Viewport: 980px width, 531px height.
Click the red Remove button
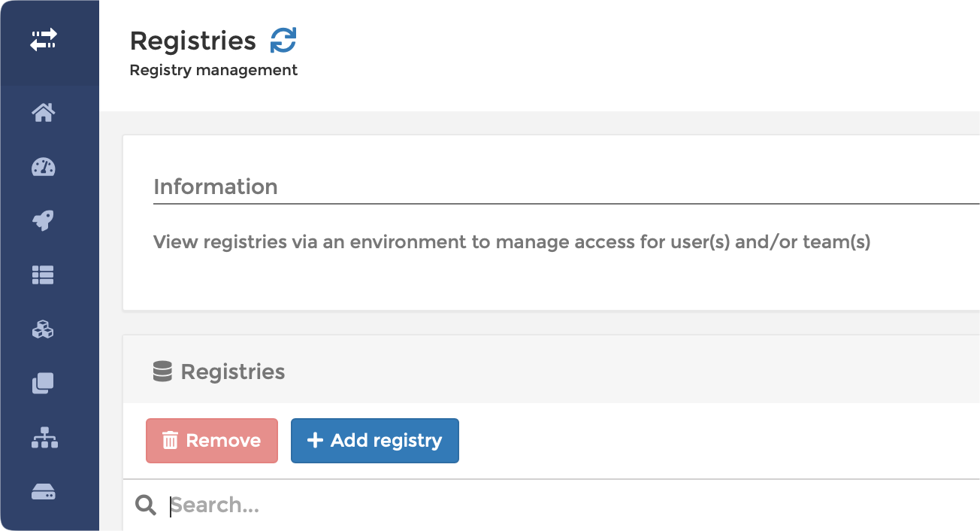pos(212,441)
